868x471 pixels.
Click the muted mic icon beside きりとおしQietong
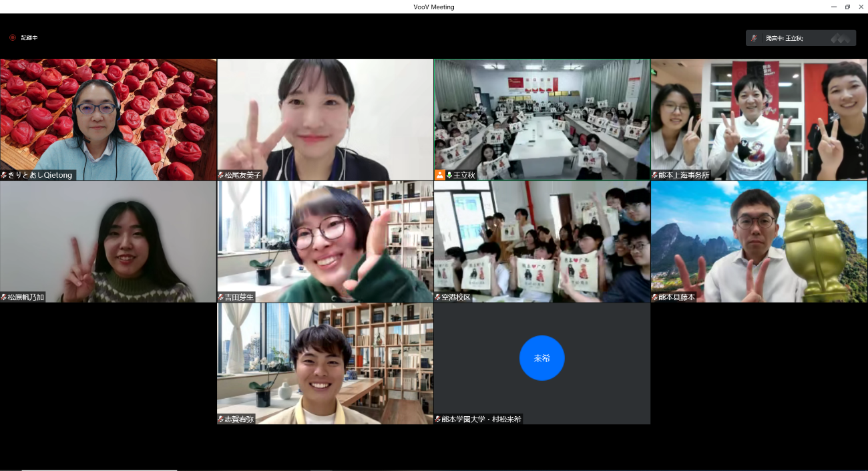[x=4, y=176]
